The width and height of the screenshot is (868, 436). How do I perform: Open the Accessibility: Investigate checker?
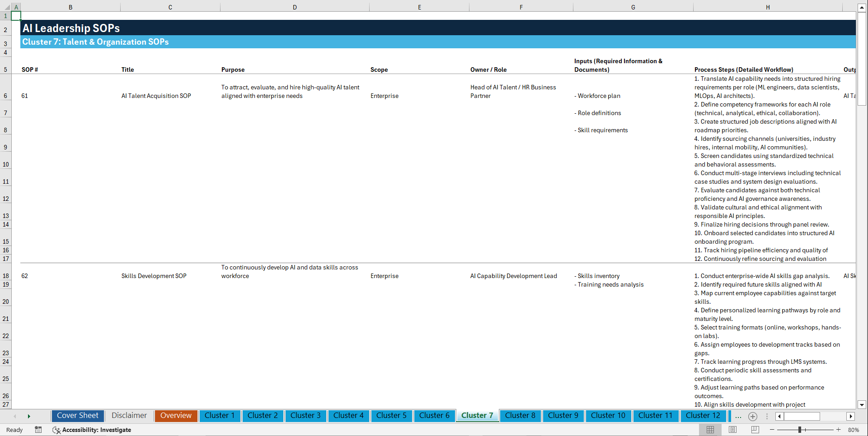click(92, 430)
